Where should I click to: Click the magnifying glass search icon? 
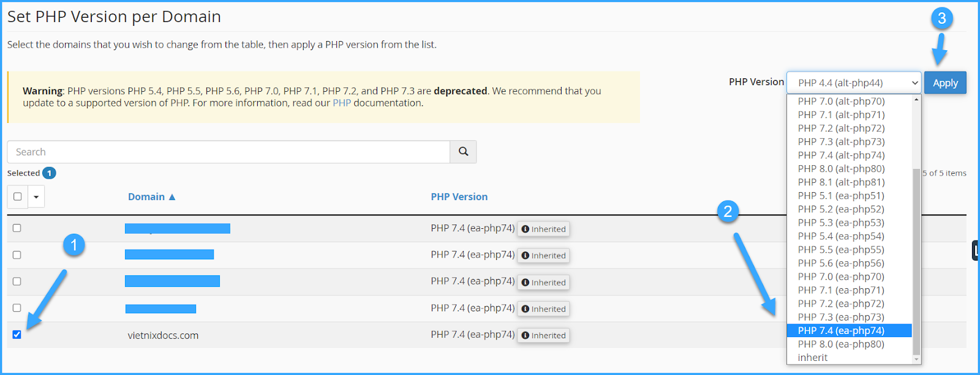463,152
